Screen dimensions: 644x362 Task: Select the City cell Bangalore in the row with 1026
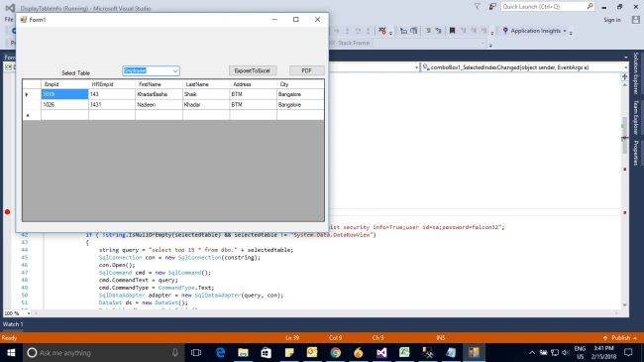[300, 105]
